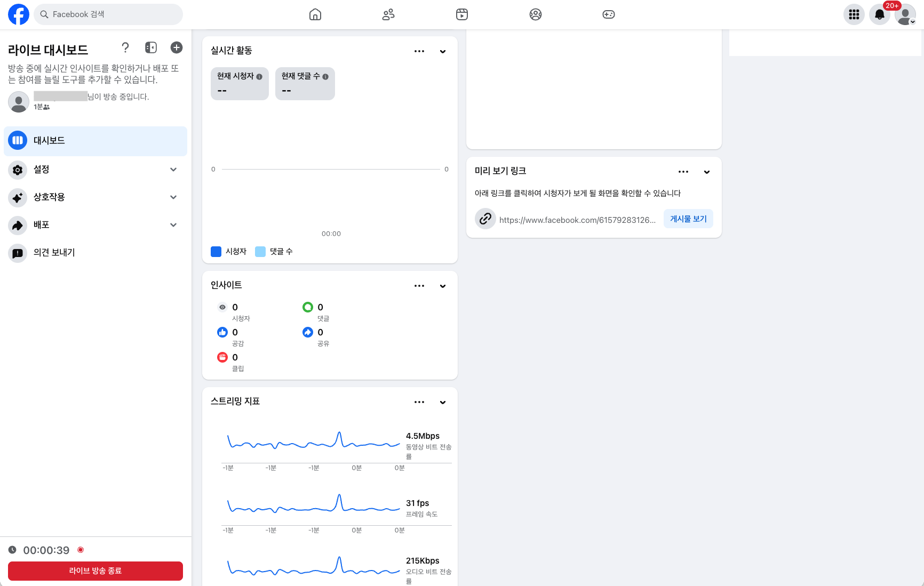
Task: Open the Groups icon in top navigation
Action: [x=536, y=14]
